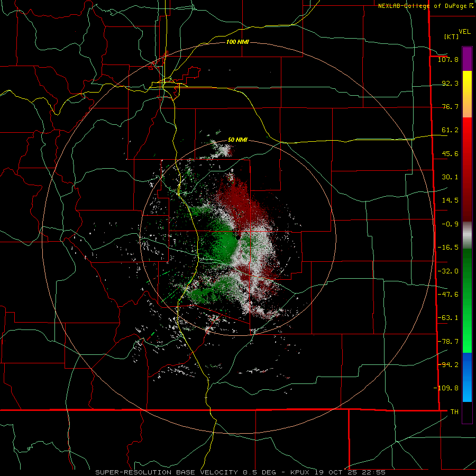Pick the blue segment of velocity color bar

[467, 377]
